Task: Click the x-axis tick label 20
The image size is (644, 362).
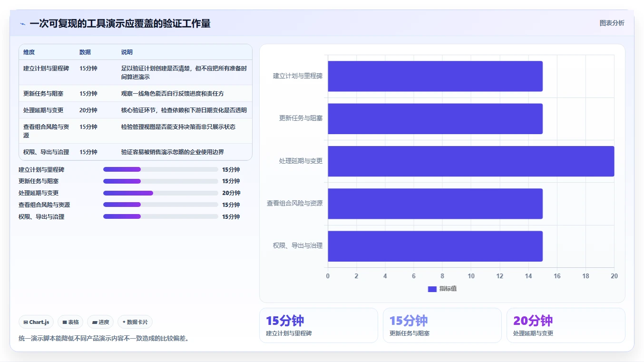Action: [614, 276]
